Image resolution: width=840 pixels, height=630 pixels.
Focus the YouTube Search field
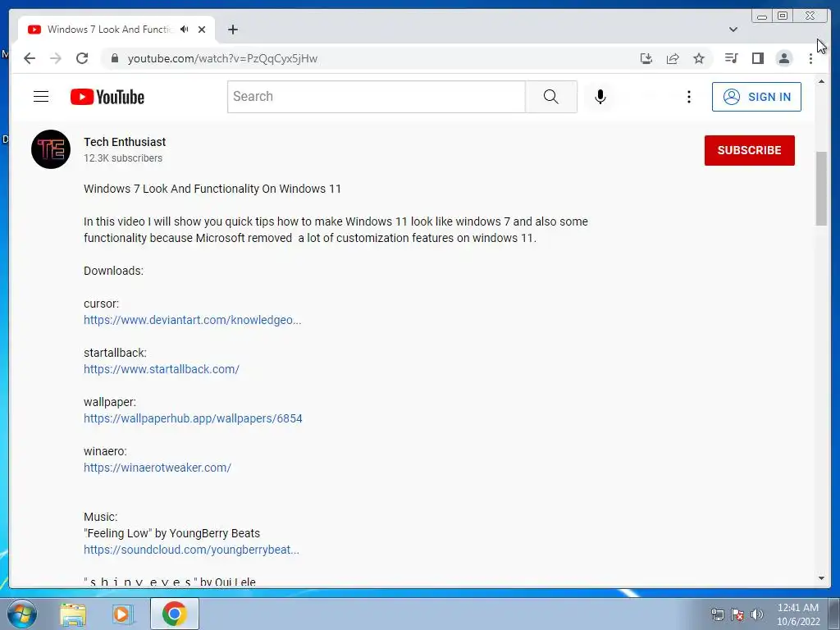pyautogui.click(x=376, y=97)
